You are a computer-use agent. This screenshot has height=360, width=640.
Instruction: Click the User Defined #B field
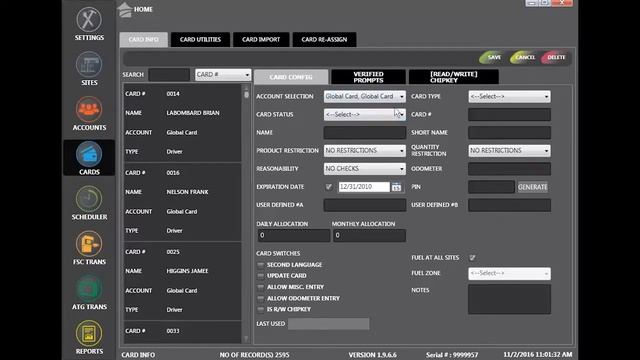point(509,205)
